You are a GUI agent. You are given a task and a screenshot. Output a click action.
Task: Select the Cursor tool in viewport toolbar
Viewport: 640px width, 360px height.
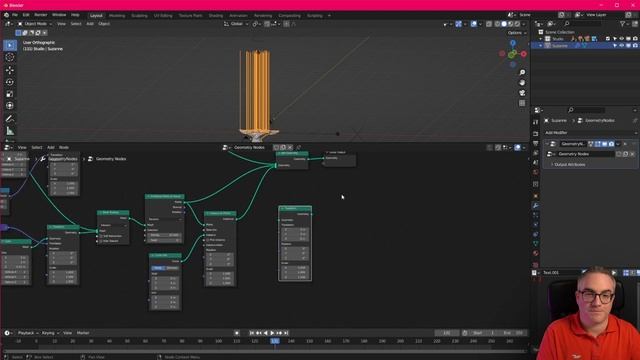[x=10, y=58]
